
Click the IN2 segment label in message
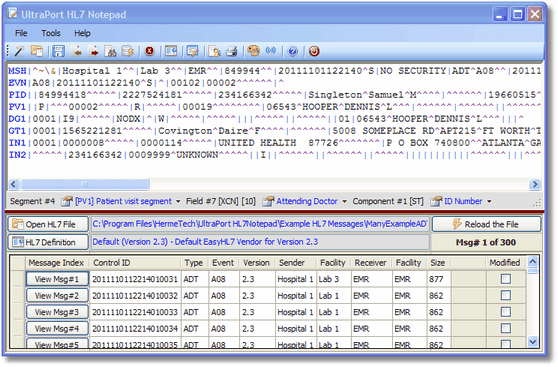tap(17, 155)
